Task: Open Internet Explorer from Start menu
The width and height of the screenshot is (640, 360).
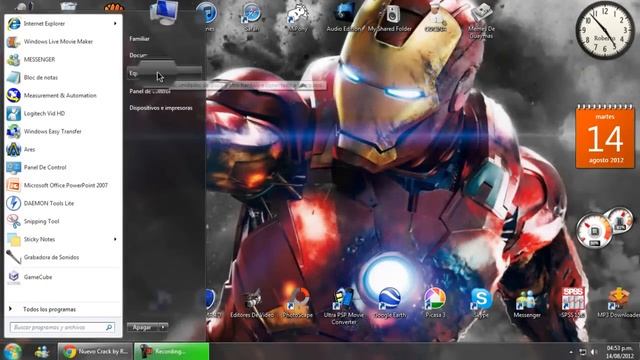Action: click(x=63, y=24)
